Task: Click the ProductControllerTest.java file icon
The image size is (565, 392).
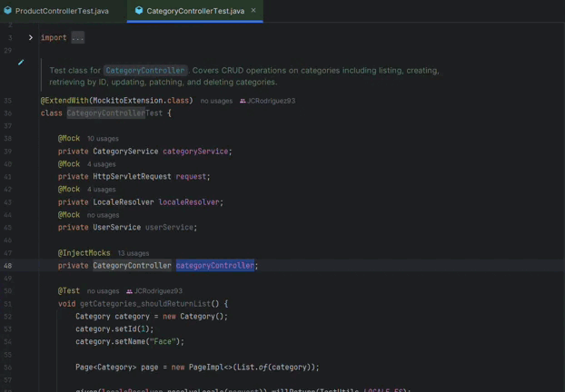Action: tap(8, 11)
